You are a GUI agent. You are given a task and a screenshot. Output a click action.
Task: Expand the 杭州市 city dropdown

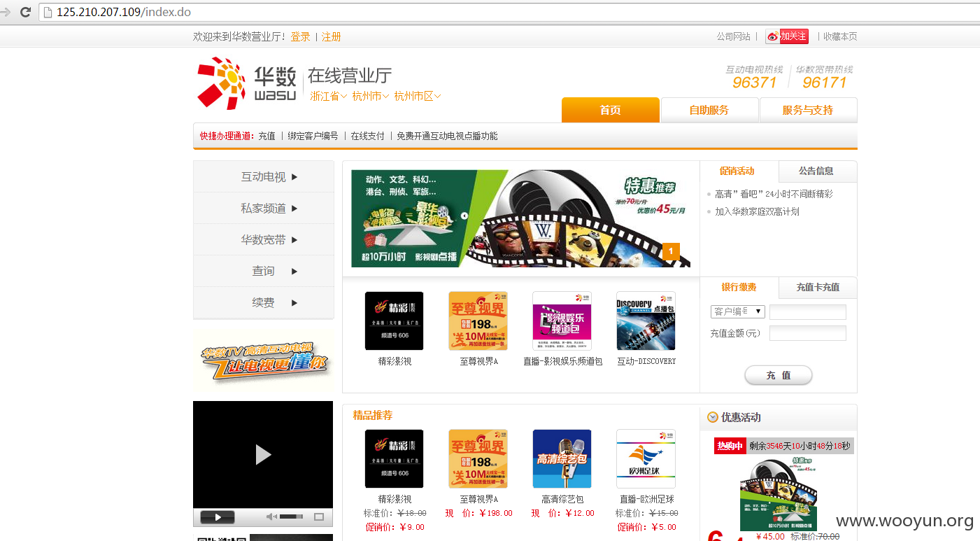pos(371,96)
